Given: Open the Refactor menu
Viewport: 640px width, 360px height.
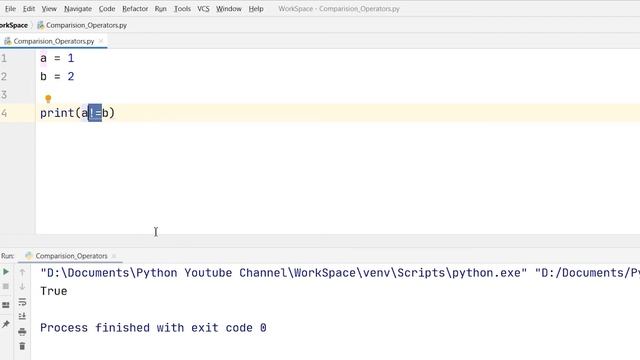Looking at the screenshot, I should pyautogui.click(x=135, y=9).
